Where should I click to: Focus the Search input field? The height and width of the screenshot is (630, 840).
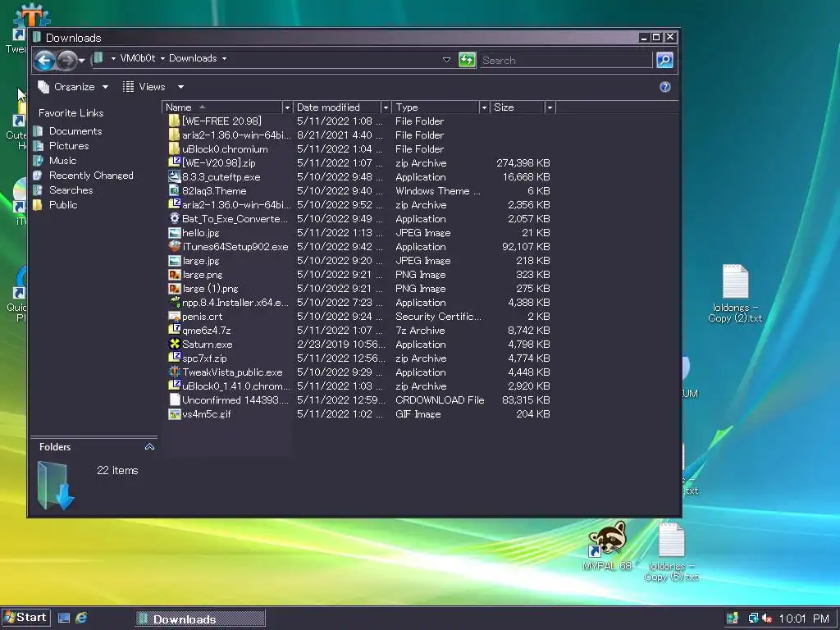pos(566,60)
